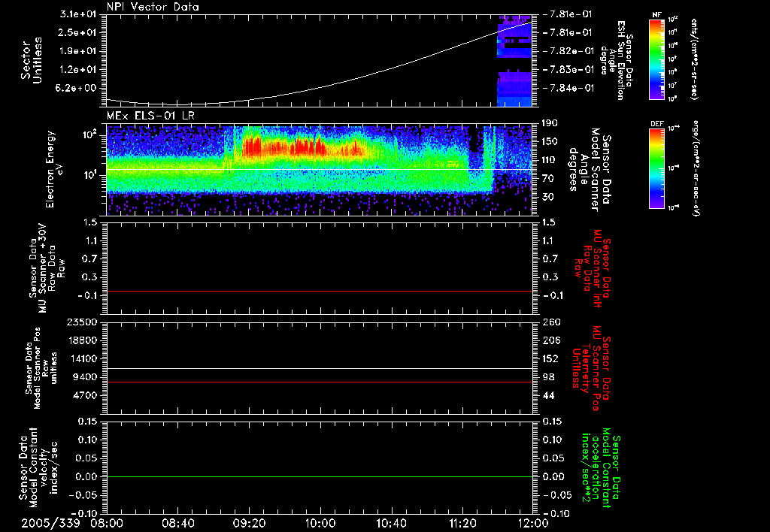Click the '9400' scanner position tick
Screen dimensions: 770x532
pos(84,377)
